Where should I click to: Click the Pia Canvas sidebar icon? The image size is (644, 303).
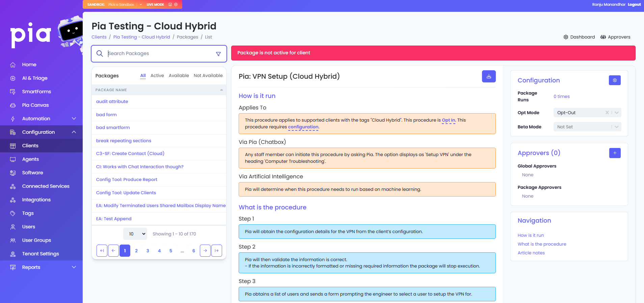13,105
